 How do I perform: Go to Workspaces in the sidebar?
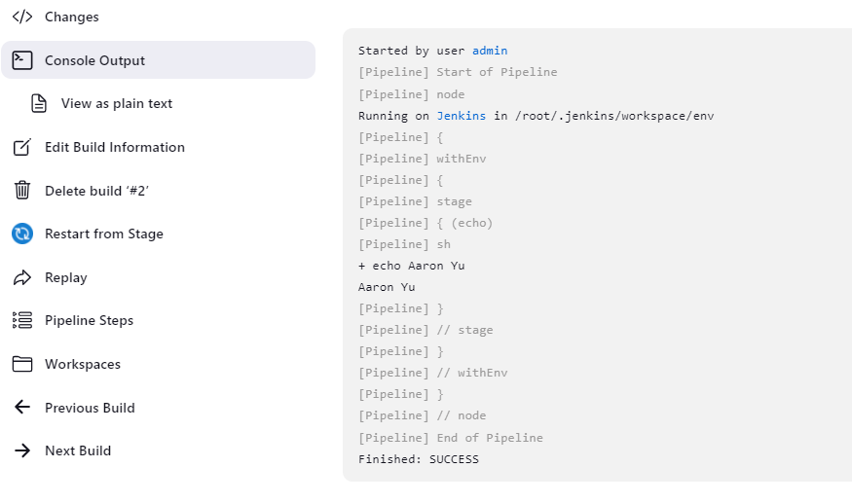83,364
